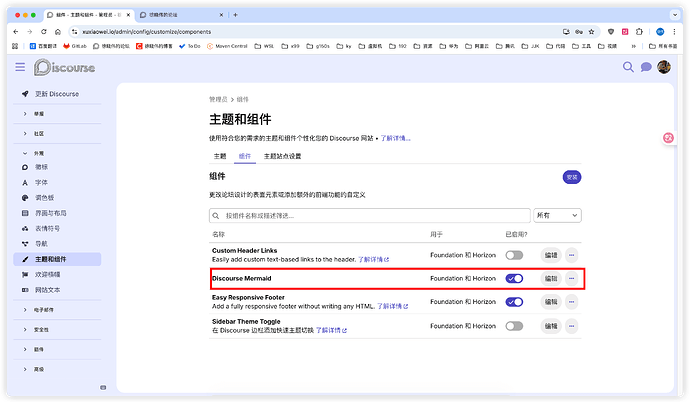
Task: Enable the Custom Header Links toggle
Action: pos(514,255)
